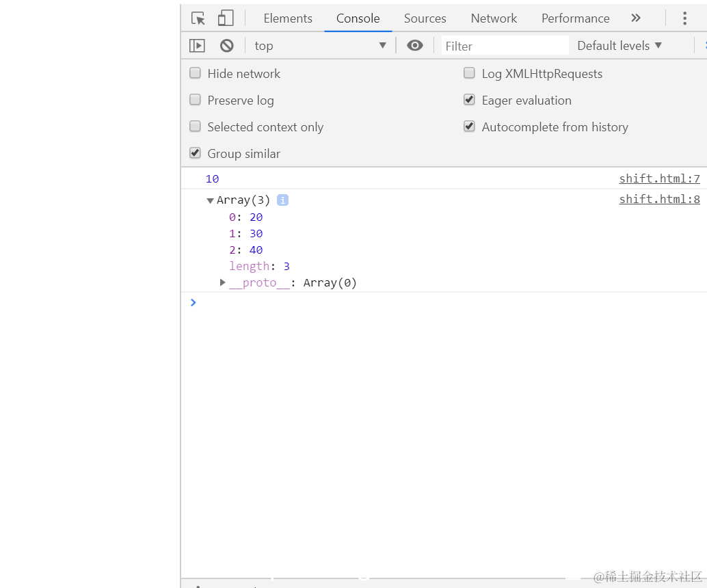Disable the Group similar checkbox

point(196,153)
